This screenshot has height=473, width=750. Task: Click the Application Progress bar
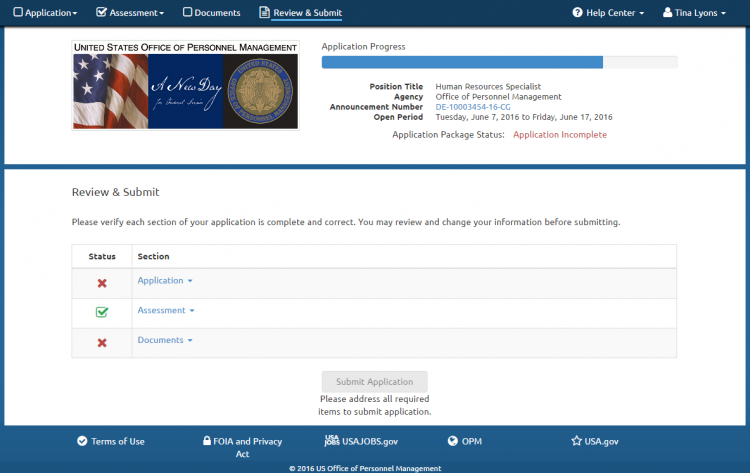point(499,62)
